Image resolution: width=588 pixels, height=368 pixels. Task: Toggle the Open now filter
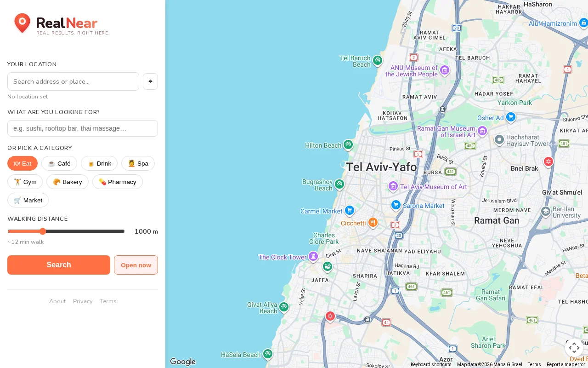coord(136,265)
